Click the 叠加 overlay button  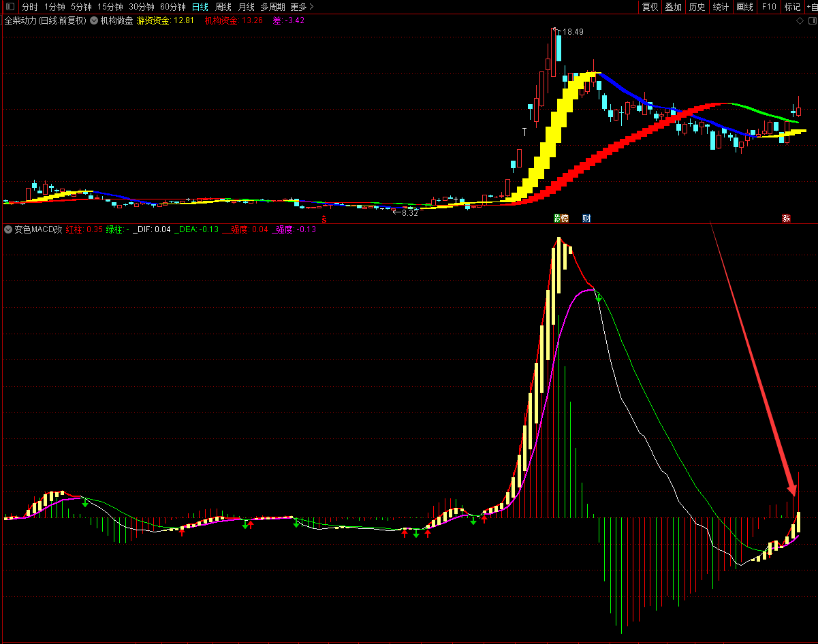(x=674, y=7)
